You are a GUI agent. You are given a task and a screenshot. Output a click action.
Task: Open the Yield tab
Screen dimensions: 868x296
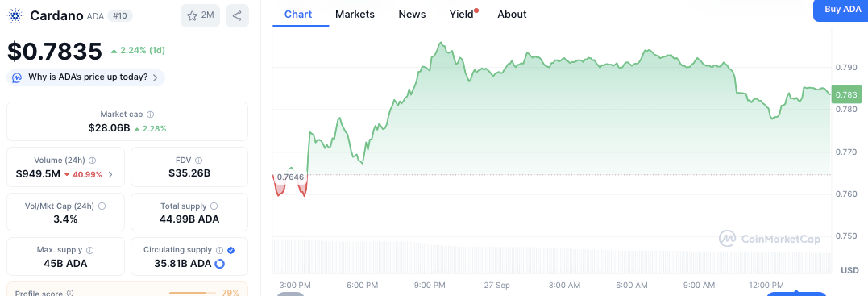462,15
